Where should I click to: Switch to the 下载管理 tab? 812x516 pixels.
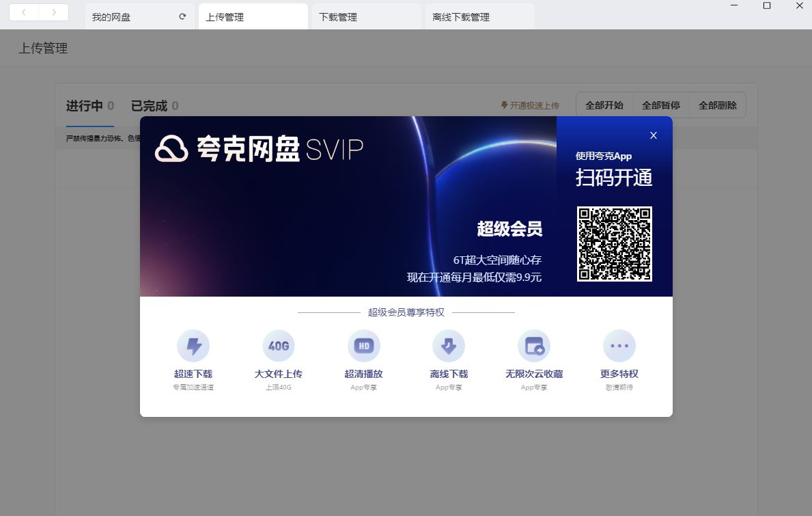tap(367, 16)
